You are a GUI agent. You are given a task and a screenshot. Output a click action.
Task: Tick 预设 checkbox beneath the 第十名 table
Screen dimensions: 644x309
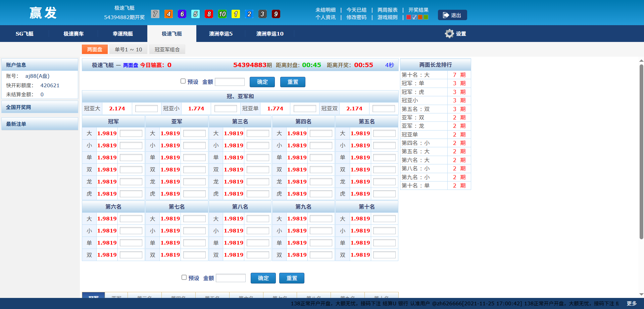coord(184,277)
